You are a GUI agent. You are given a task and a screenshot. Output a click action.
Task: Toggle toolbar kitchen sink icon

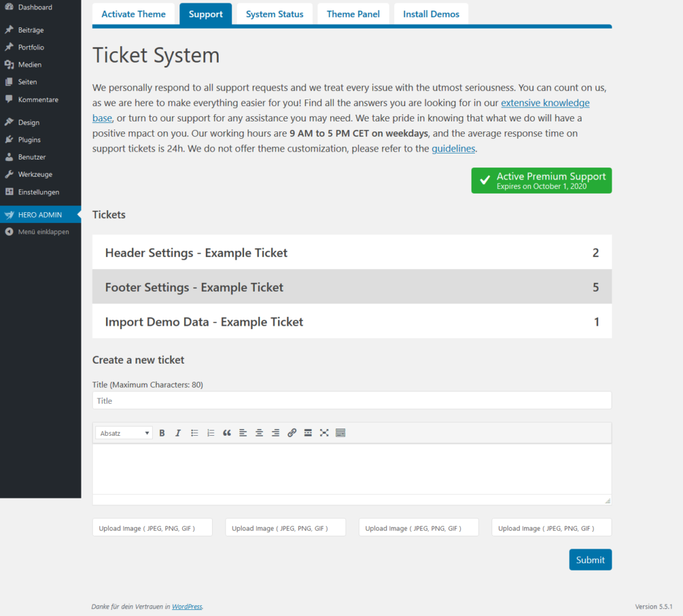click(x=341, y=433)
